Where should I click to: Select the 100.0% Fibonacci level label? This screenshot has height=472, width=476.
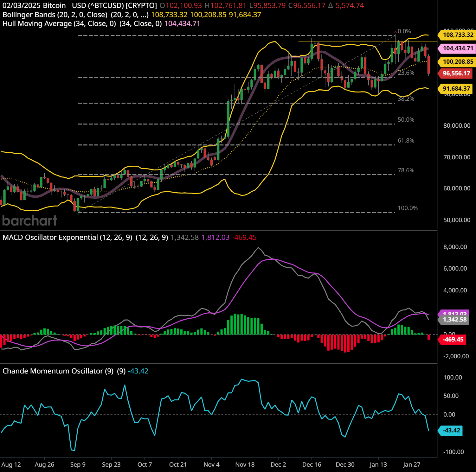pyautogui.click(x=408, y=208)
